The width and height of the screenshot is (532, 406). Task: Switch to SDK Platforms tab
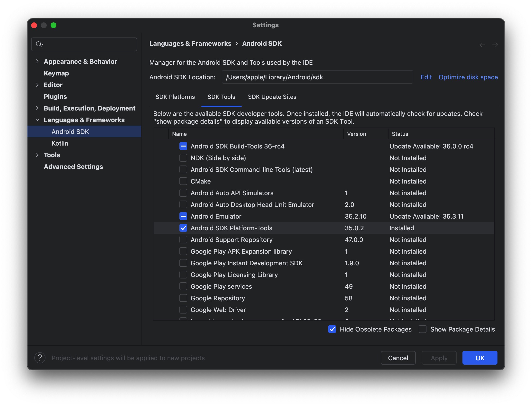175,97
